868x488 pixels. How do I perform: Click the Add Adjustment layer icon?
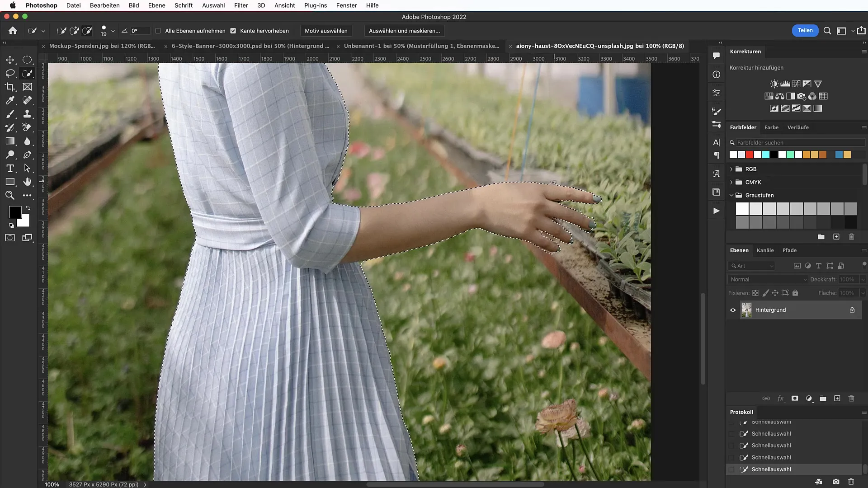click(x=808, y=399)
